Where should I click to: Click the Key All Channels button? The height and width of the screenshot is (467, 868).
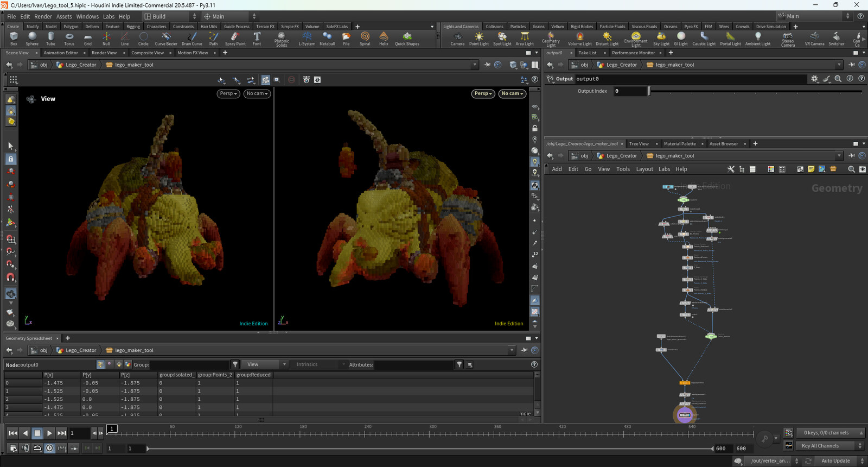click(830, 446)
